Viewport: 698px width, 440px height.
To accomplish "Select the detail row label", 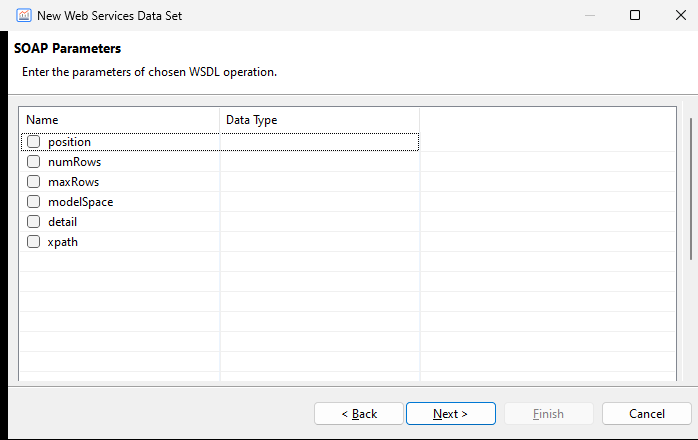I will click(x=62, y=222).
